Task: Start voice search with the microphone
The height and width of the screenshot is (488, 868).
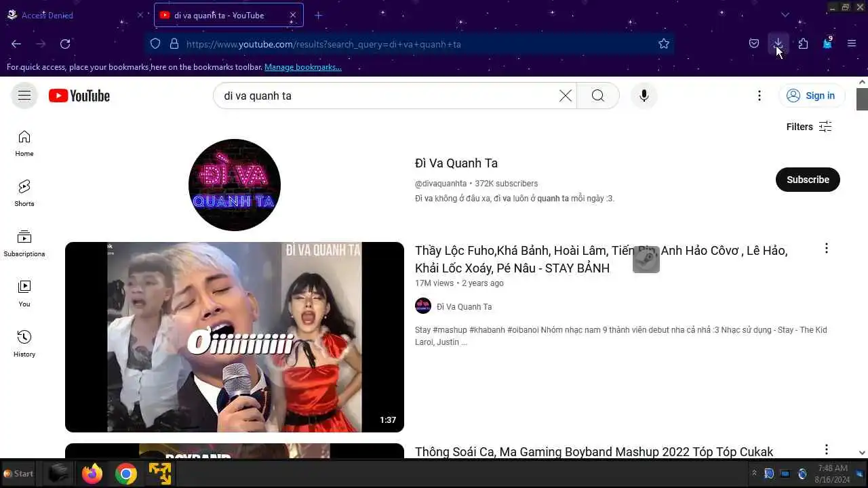Action: tap(644, 96)
